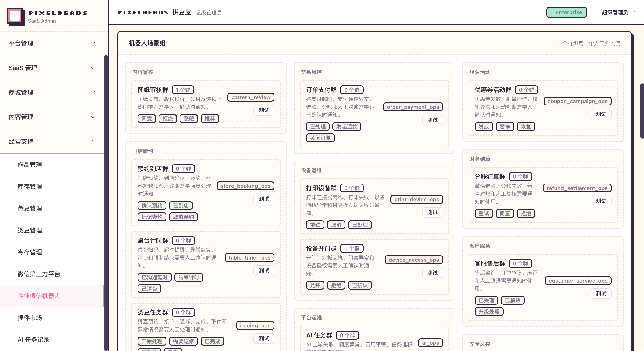Expand the 内容管理 section chevron
This screenshot has height=351, width=644.
(x=93, y=117)
